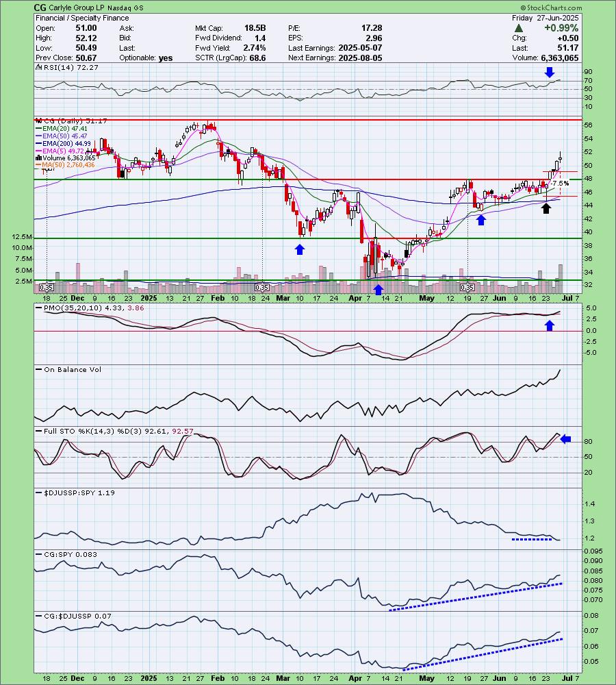Click the CG ticker symbol in header
This screenshot has width=616, height=685.
[x=40, y=8]
